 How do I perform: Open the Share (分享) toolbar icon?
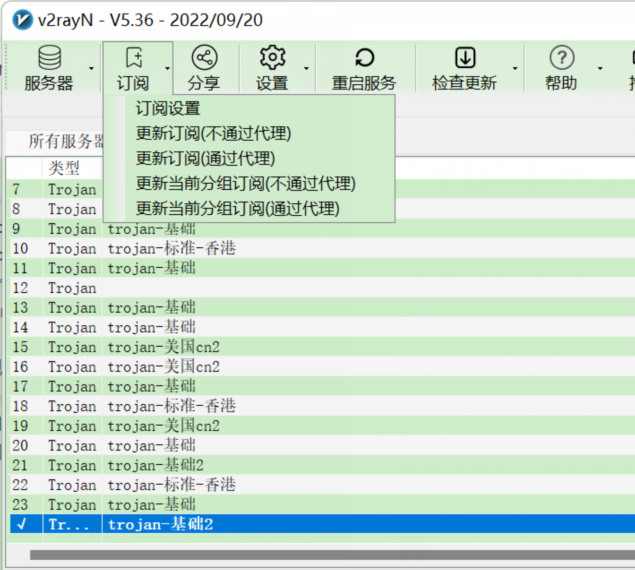204,58
